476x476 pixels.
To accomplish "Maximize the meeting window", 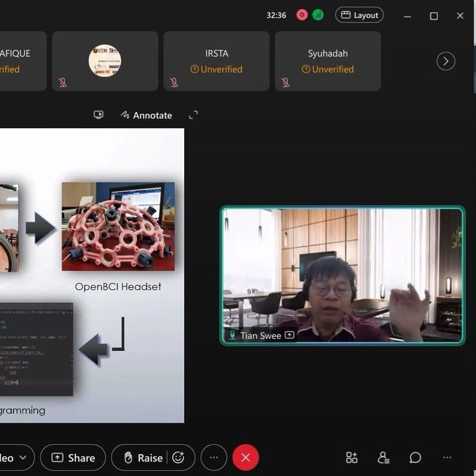I will (434, 16).
